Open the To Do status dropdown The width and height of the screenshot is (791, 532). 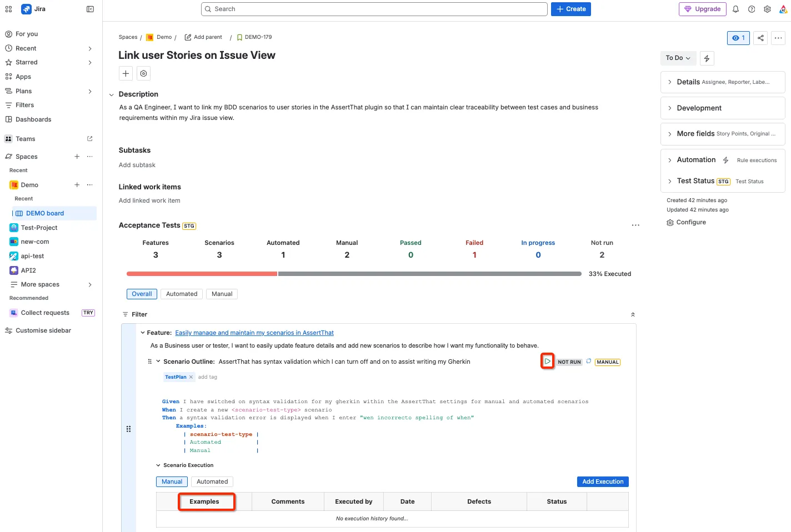[x=678, y=58]
